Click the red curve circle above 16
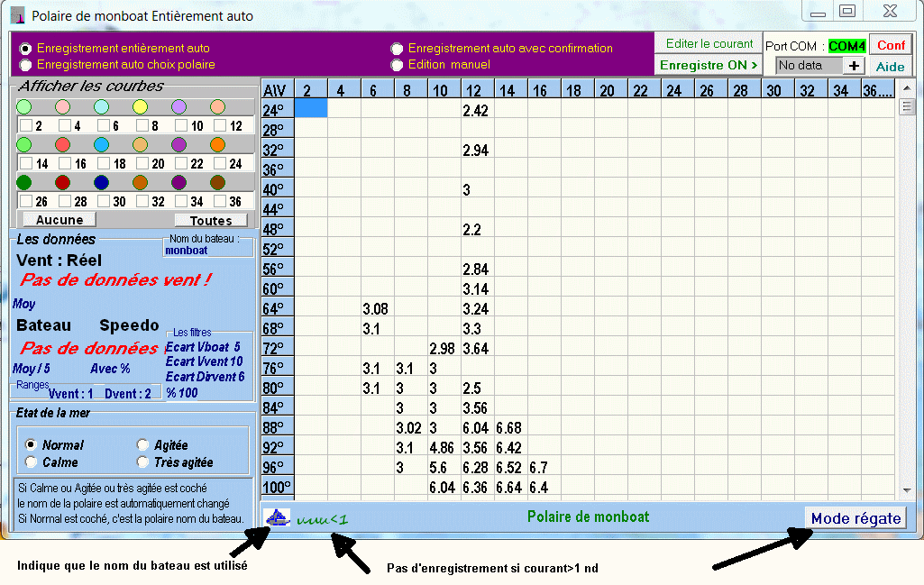 coord(63,145)
